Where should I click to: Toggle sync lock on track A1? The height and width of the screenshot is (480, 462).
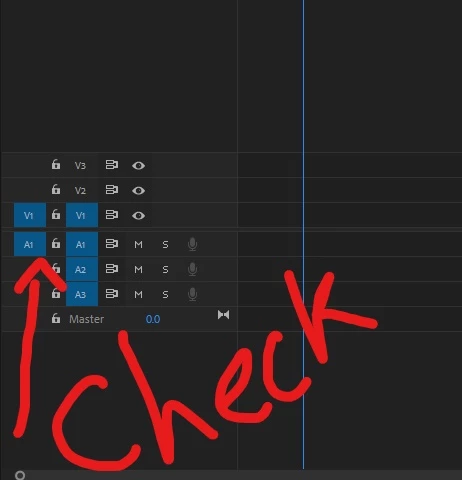coord(112,244)
